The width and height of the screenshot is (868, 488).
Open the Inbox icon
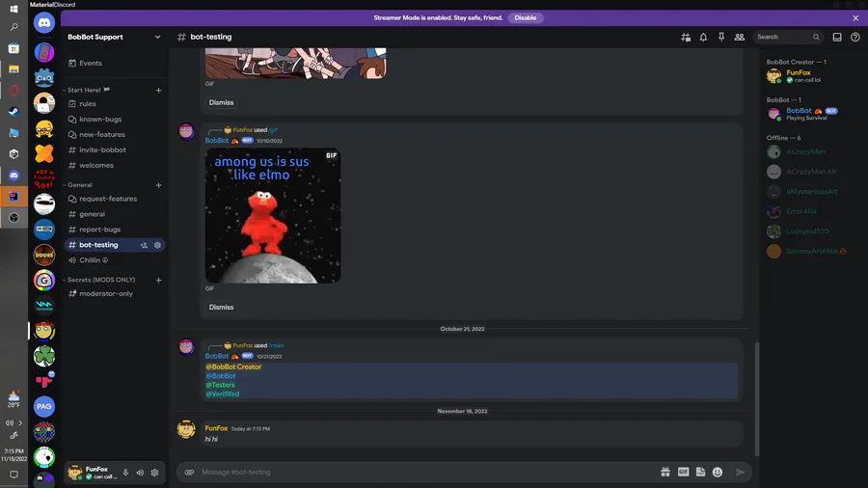(x=837, y=37)
